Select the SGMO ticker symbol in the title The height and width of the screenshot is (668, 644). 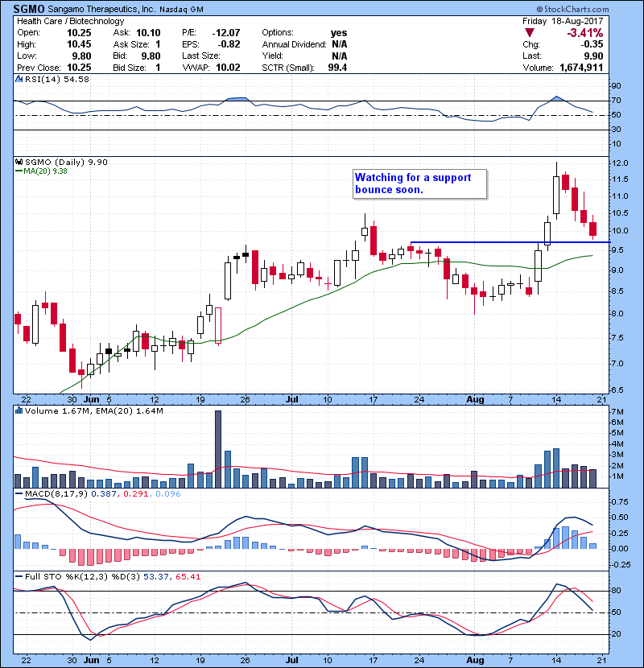pos(28,9)
